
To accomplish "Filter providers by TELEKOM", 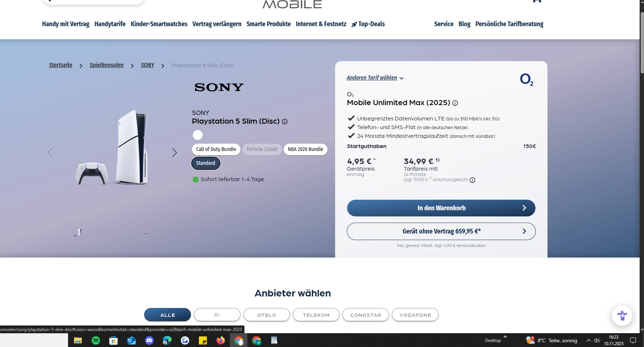I will coord(316,315).
